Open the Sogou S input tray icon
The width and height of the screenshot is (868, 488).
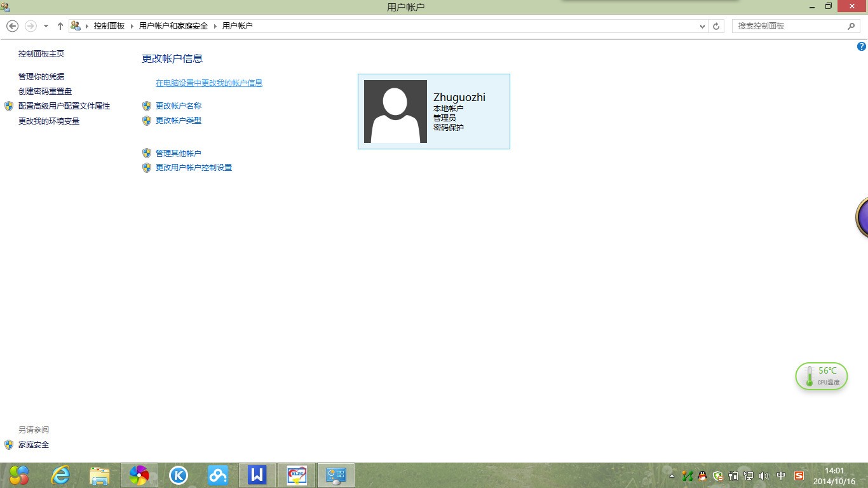799,475
